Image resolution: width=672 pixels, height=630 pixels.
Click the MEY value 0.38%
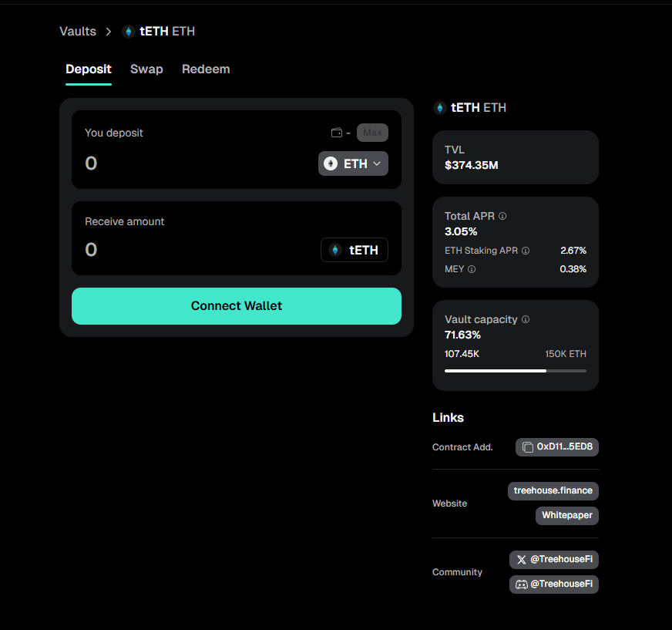(573, 269)
